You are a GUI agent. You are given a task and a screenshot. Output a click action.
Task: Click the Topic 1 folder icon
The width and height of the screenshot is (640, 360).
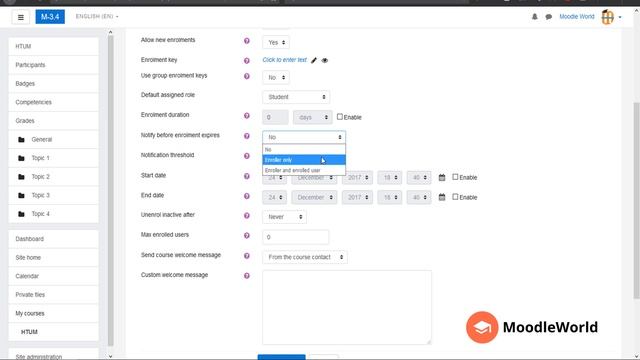21,158
